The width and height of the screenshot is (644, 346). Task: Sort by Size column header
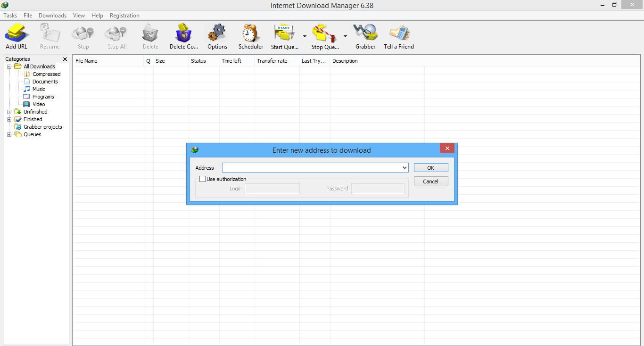pyautogui.click(x=171, y=61)
